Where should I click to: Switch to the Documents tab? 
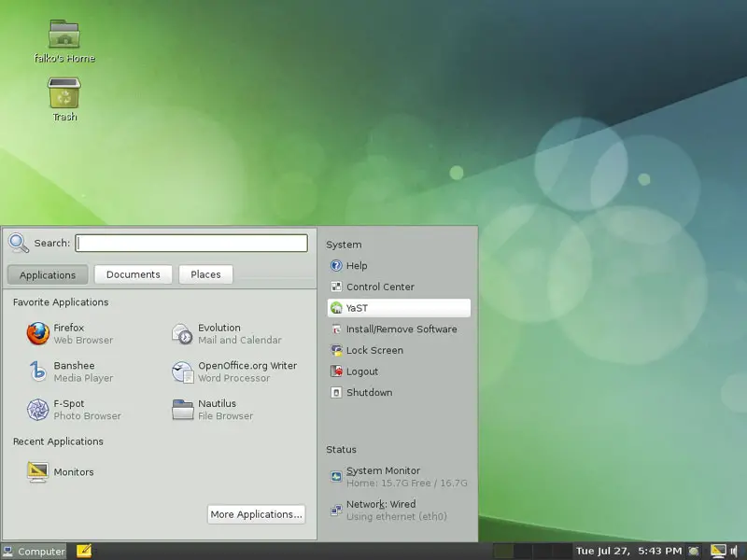click(x=134, y=274)
